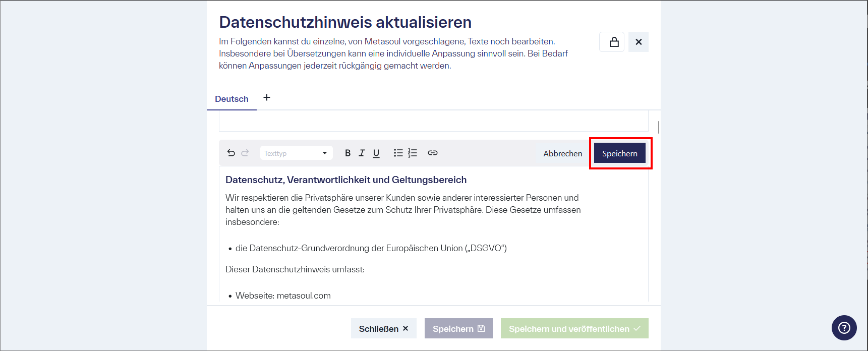Click the Schließen button
The width and height of the screenshot is (868, 351).
point(384,328)
